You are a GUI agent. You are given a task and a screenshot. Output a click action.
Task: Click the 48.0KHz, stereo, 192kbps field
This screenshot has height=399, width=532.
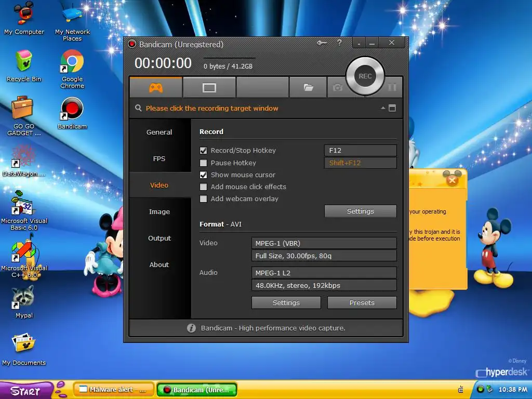coord(324,285)
